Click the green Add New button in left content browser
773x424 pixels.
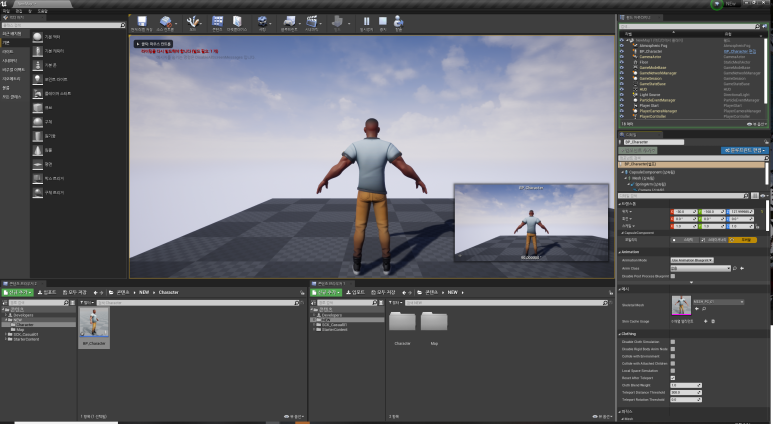coord(18,292)
